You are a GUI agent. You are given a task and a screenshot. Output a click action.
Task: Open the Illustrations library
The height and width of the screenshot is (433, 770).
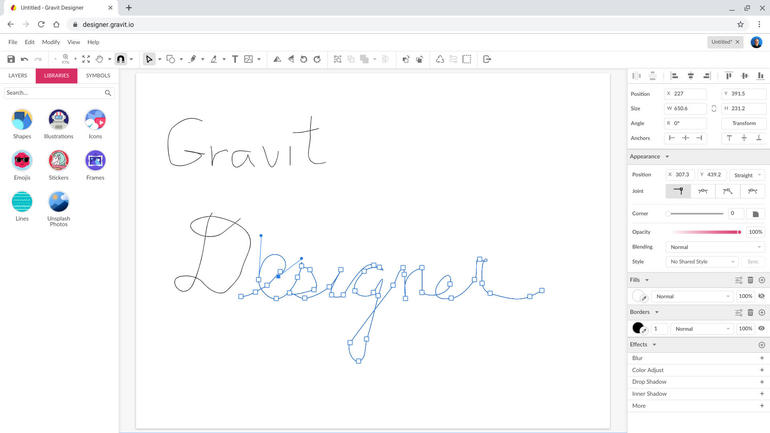[58, 124]
